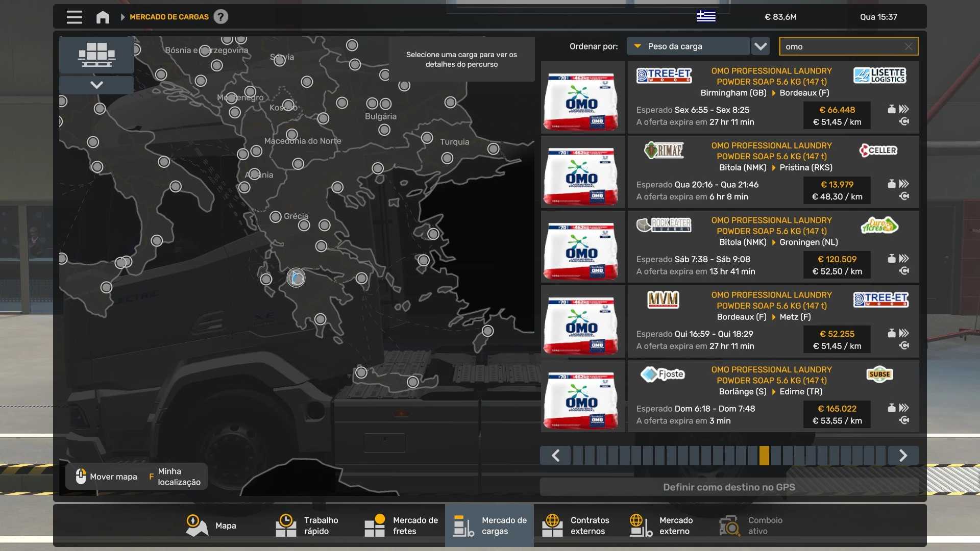Click the Fjoste company logo
980x551 pixels.
click(663, 374)
